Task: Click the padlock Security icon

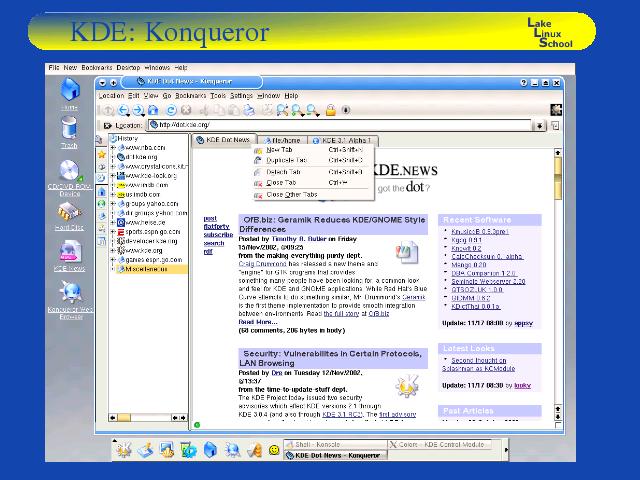Action: [x=331, y=110]
